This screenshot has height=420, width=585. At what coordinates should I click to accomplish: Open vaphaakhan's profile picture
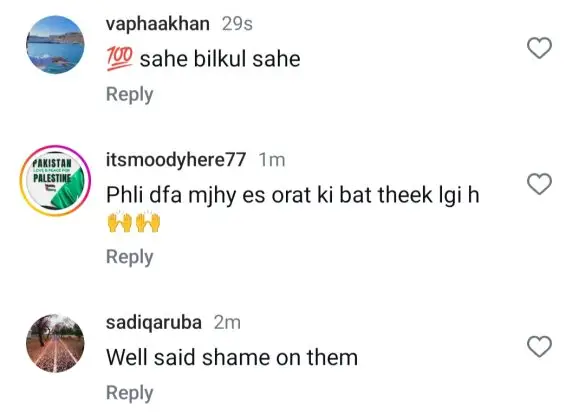click(55, 45)
